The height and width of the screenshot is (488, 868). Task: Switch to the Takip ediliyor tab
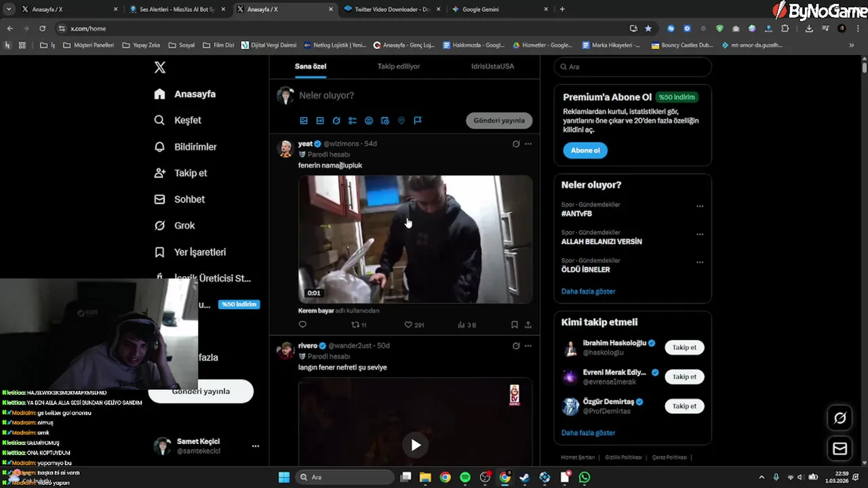point(399,66)
